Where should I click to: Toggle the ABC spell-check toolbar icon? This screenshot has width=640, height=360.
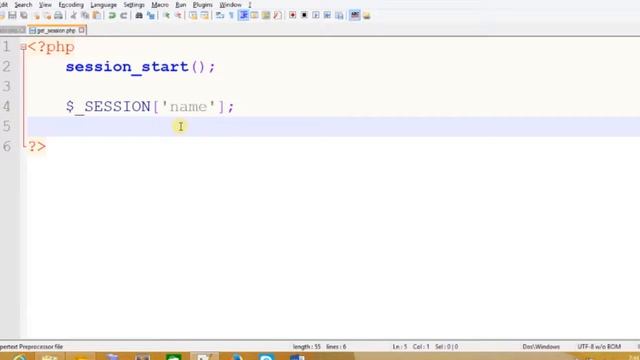tap(355, 16)
